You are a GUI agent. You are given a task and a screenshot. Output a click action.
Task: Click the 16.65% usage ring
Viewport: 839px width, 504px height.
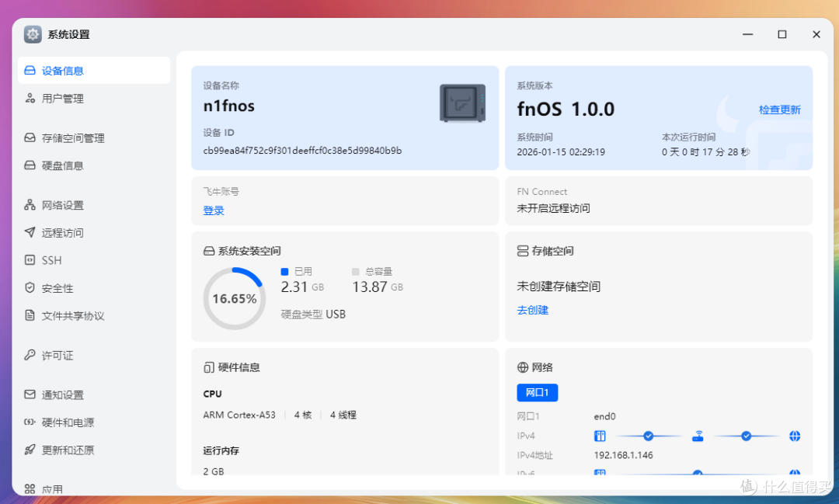coord(235,298)
